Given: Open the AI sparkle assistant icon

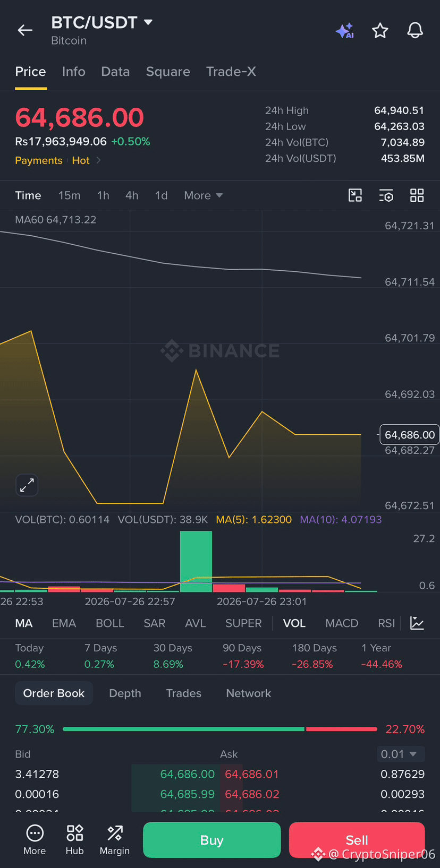Looking at the screenshot, I should coord(345,31).
